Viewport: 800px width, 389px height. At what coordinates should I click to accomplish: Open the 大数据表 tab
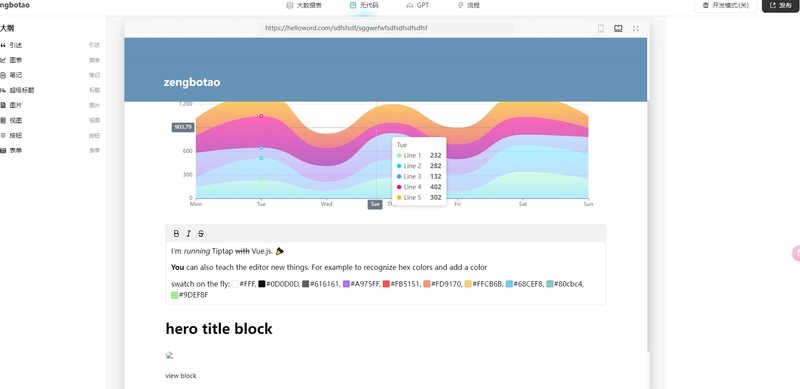tap(304, 5)
